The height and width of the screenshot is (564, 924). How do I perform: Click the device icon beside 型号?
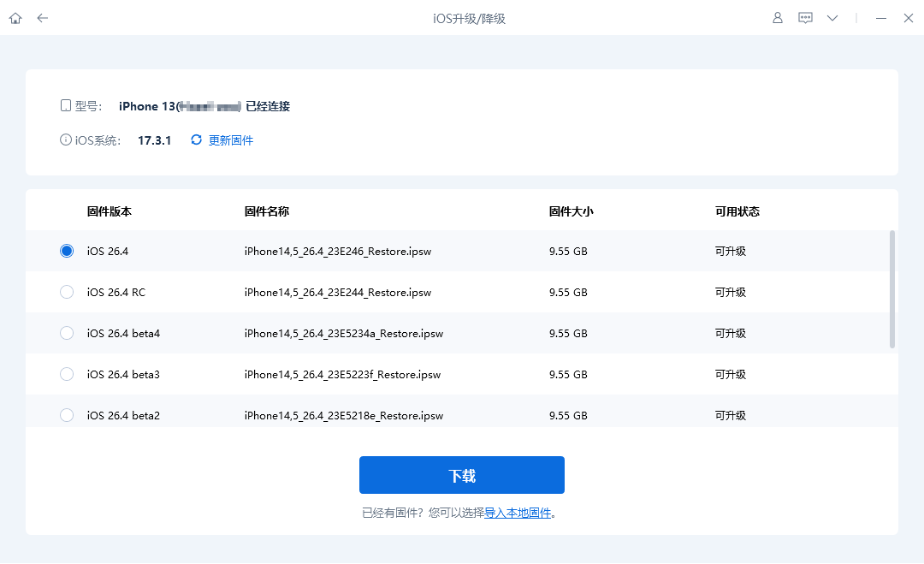pos(66,104)
